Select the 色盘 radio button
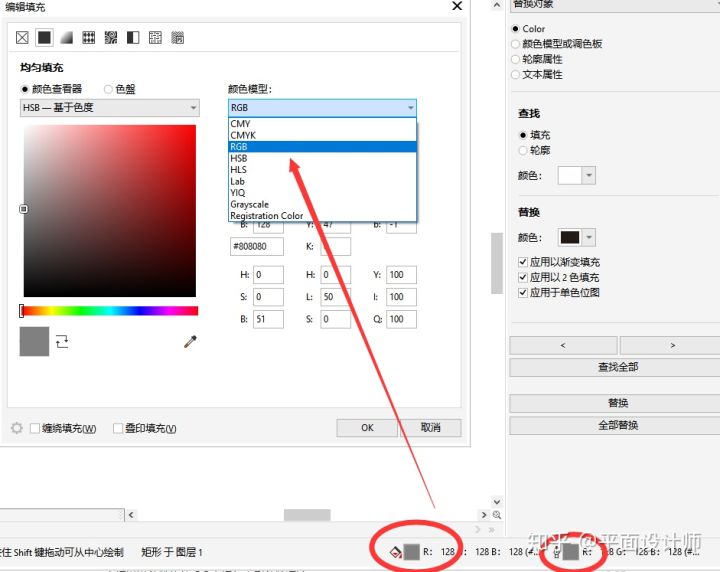This screenshot has width=720, height=572. tap(108, 89)
